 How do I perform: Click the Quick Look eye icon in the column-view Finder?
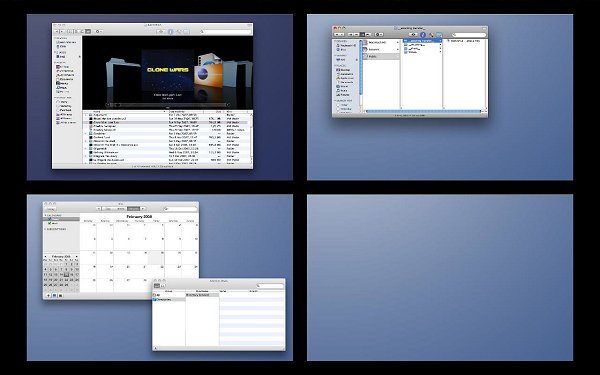click(413, 34)
